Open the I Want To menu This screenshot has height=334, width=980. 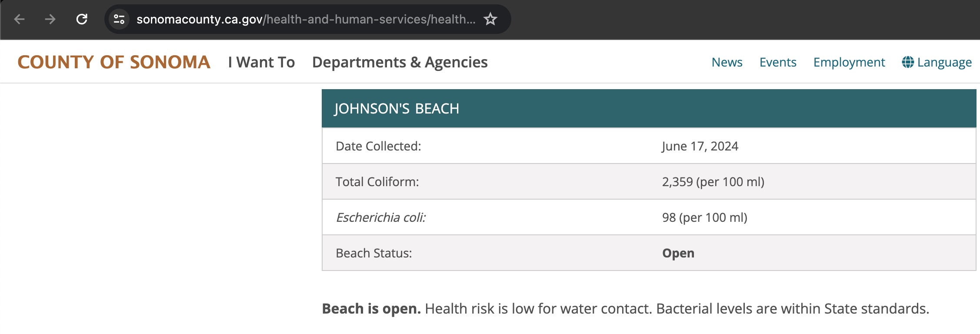coord(261,62)
